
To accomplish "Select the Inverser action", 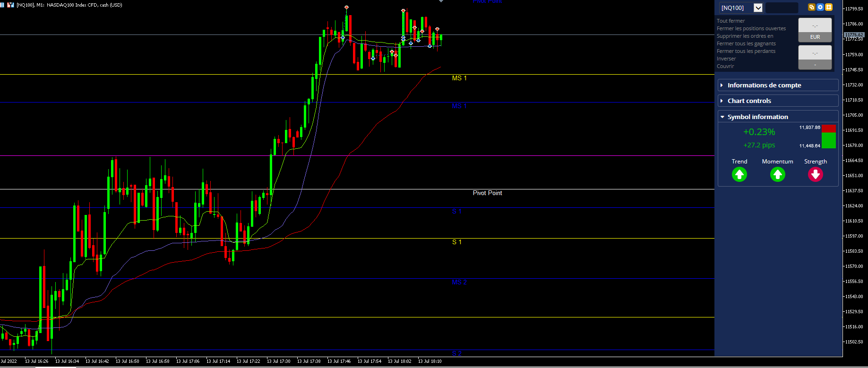I will (726, 59).
